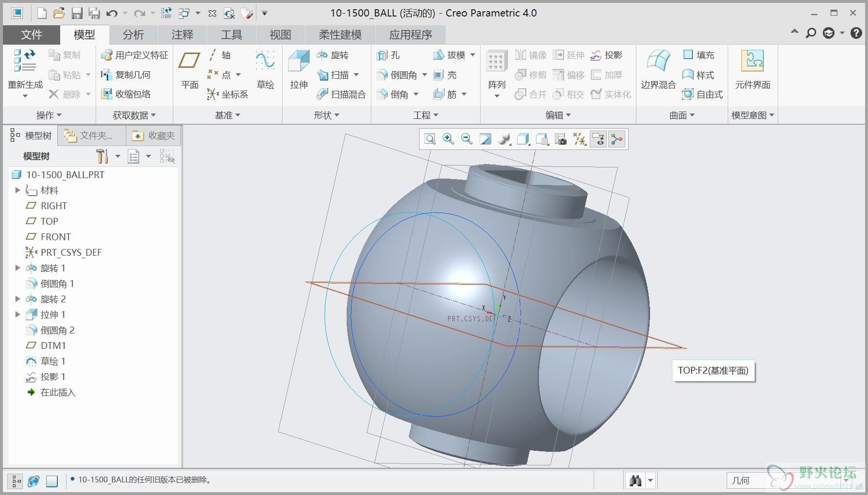868x495 pixels.
Task: Open the Freestyle (自由式) tool
Action: click(702, 94)
